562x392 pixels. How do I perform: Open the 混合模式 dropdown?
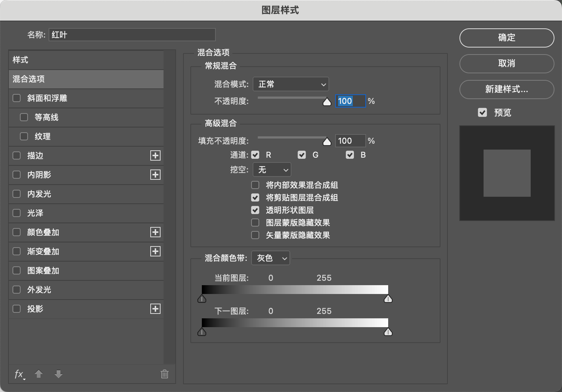[x=291, y=84]
